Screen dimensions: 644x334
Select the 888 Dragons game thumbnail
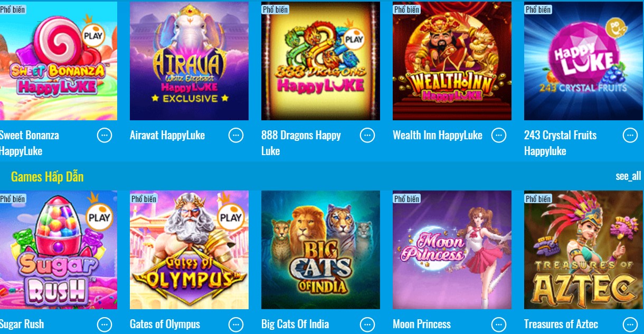(x=320, y=61)
